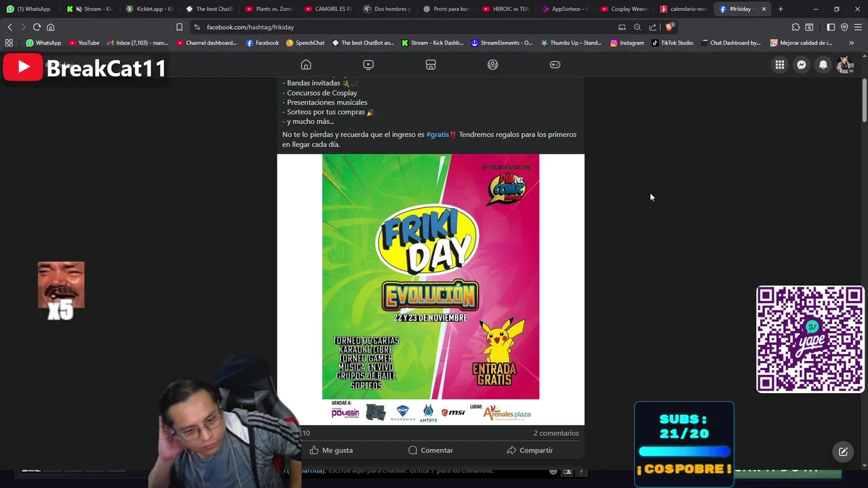Go to browser home page
The width and height of the screenshot is (868, 488).
point(50,27)
